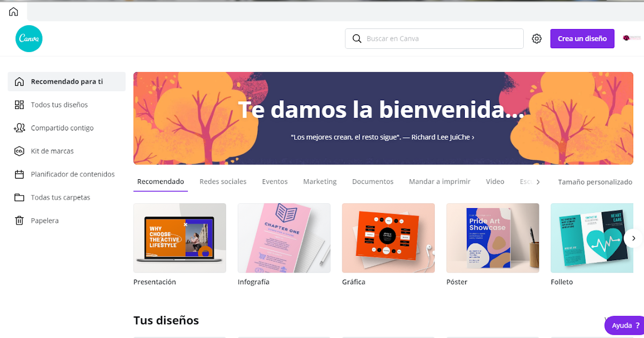Viewport: 644px width, 338px height.
Task: Open Canva settings with the gear icon
Action: [x=536, y=38]
